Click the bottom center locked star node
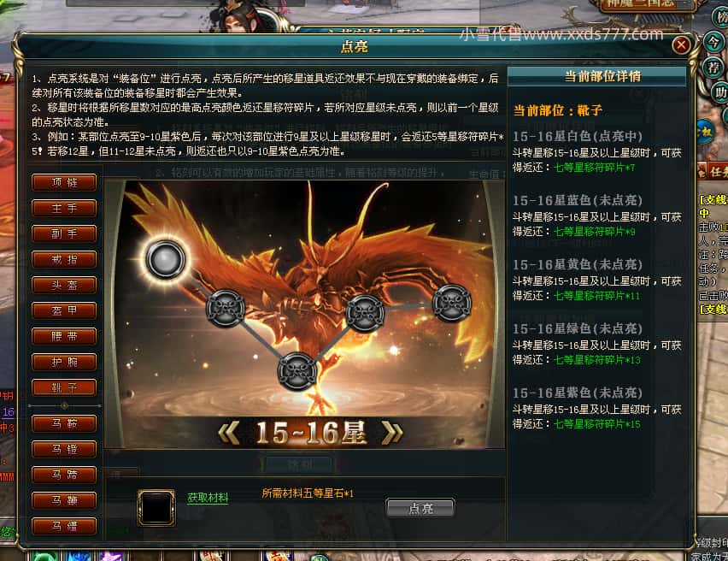The height and width of the screenshot is (561, 728). click(x=297, y=371)
